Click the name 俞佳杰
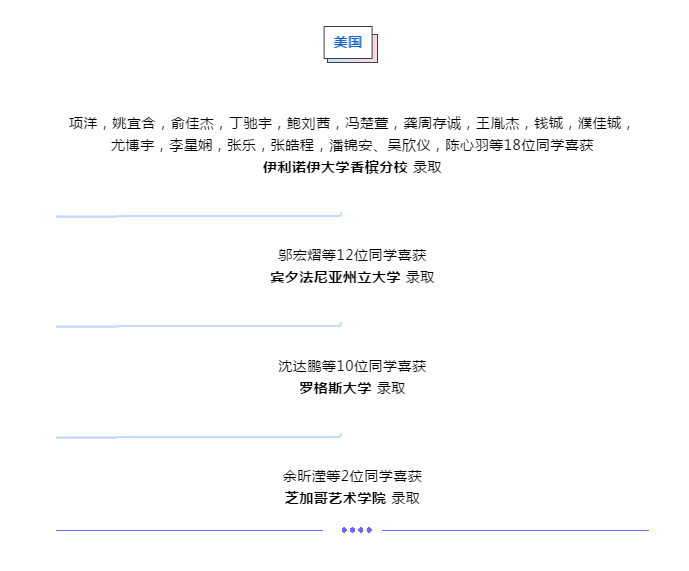 point(192,124)
